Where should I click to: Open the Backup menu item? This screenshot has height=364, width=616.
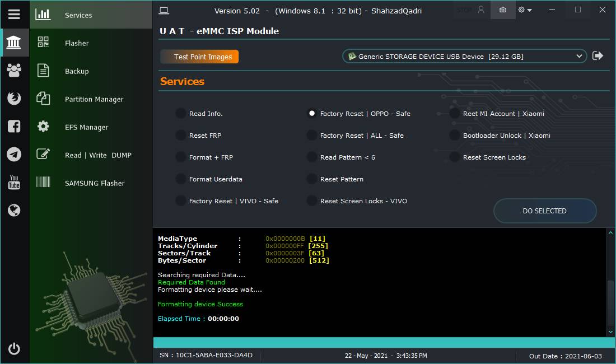[x=91, y=71]
